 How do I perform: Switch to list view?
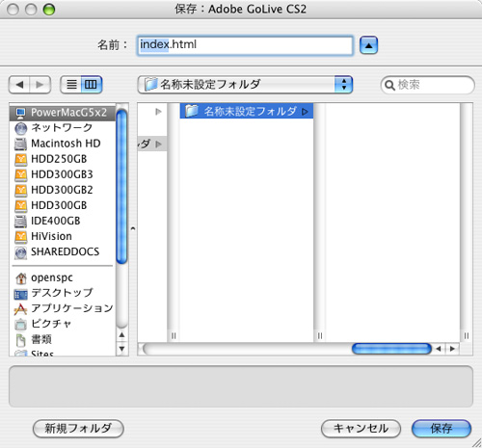pos(71,85)
